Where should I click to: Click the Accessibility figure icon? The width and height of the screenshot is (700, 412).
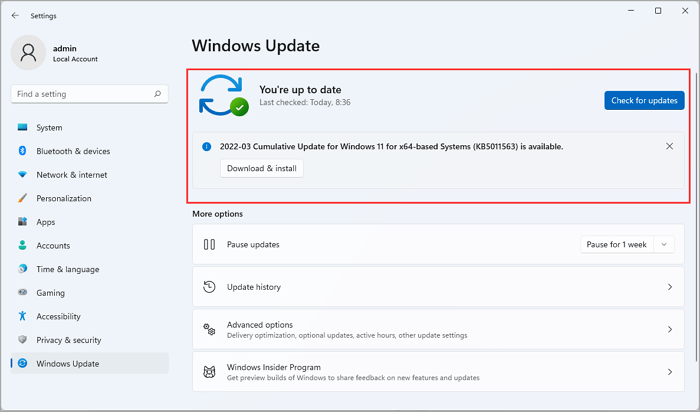click(22, 316)
